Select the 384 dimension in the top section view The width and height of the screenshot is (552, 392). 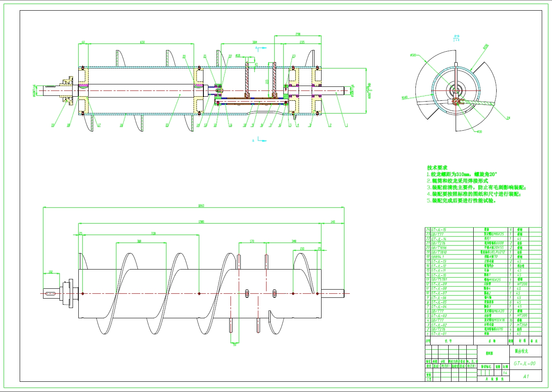point(254,42)
